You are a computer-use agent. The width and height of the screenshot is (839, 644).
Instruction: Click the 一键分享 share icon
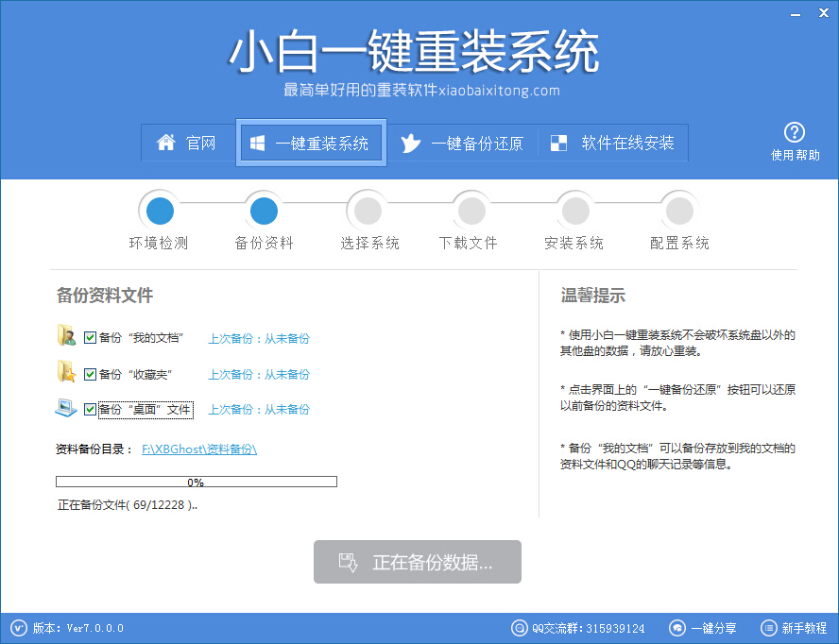pos(676,628)
